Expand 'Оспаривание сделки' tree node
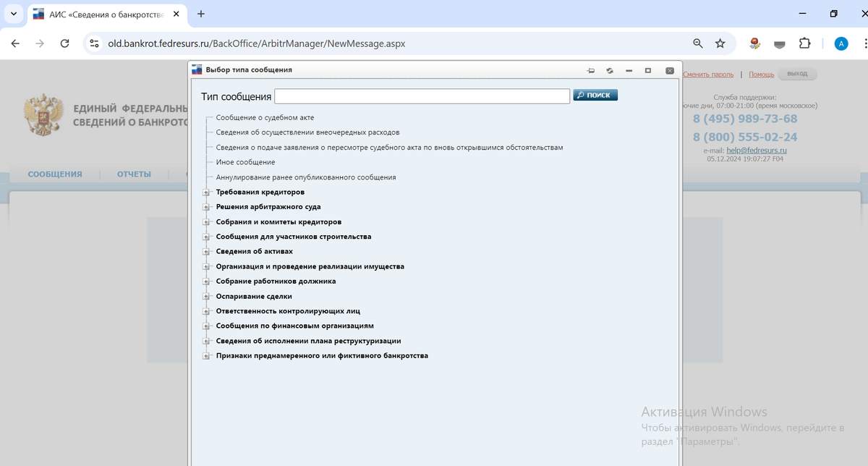 (x=206, y=297)
